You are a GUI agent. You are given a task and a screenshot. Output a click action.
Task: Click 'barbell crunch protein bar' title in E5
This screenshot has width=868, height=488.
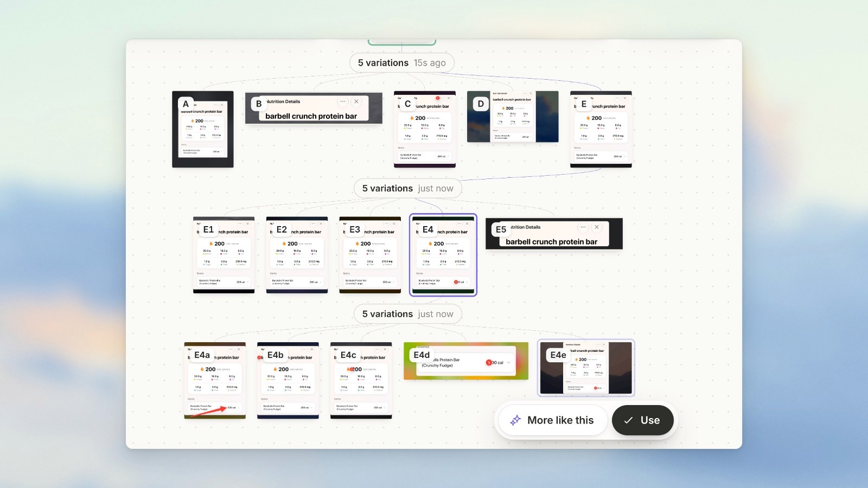click(x=552, y=242)
